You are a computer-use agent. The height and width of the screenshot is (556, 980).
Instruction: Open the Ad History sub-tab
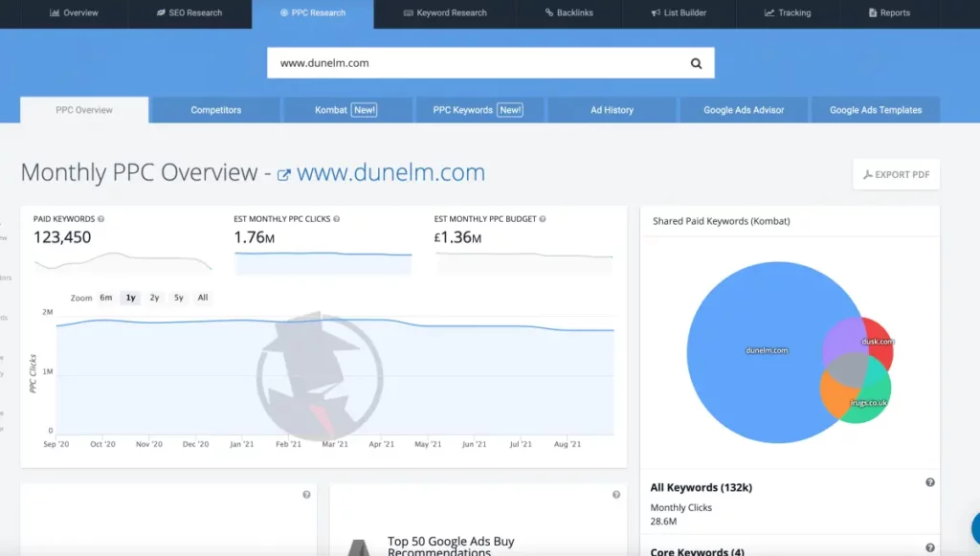612,110
